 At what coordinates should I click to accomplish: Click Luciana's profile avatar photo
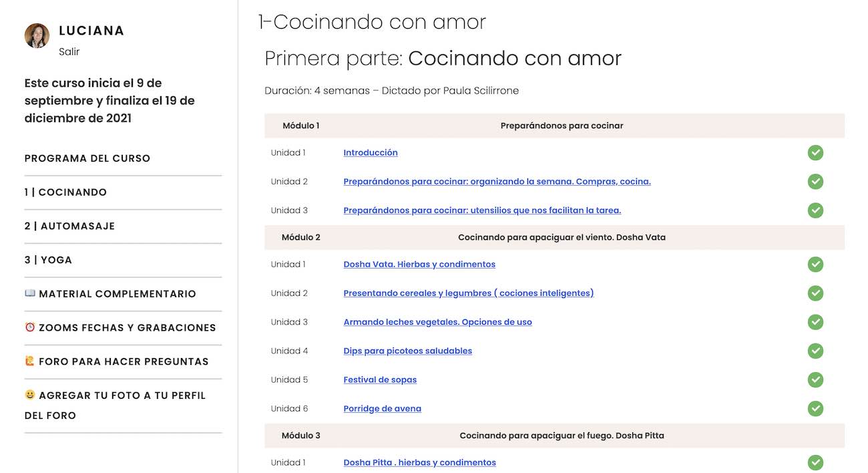click(37, 36)
